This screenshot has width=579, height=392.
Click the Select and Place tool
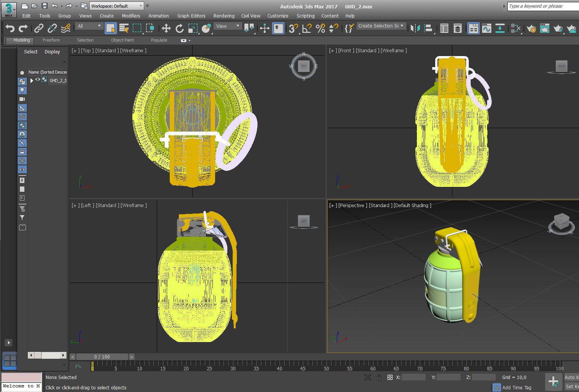206,28
